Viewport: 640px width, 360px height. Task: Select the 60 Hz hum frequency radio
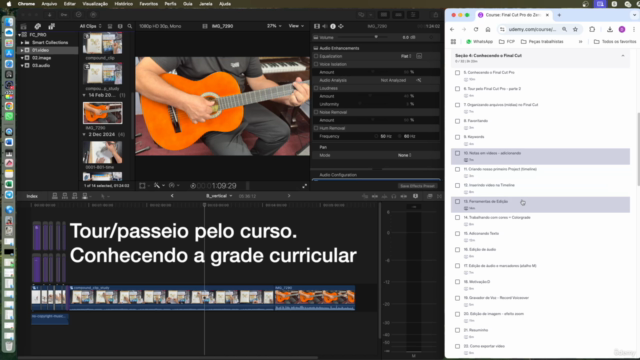(400, 136)
